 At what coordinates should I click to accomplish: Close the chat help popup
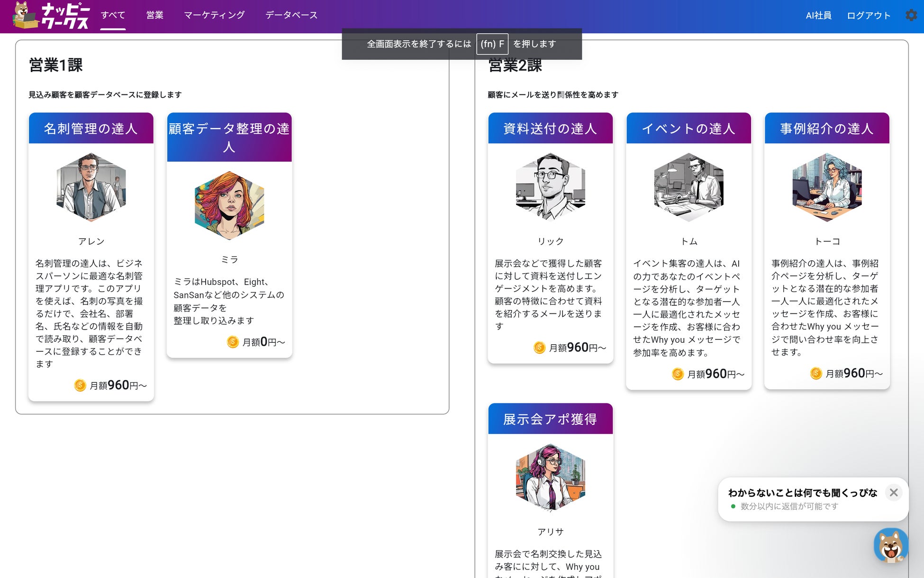pos(894,493)
